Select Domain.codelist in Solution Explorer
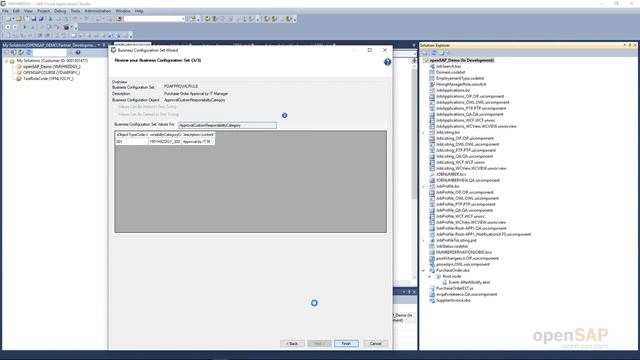This screenshot has width=640, height=360. tap(450, 72)
